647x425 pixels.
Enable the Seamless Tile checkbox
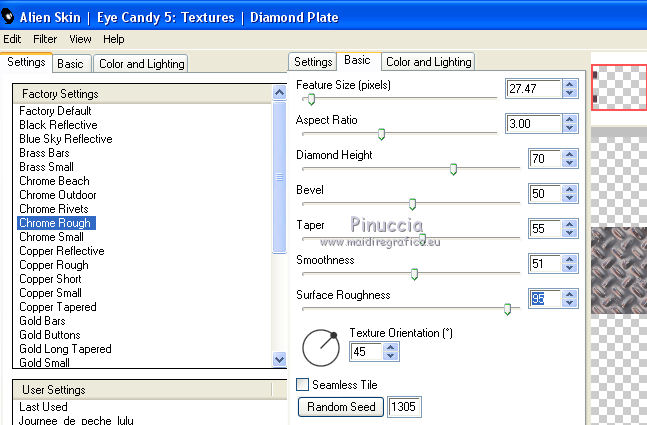pos(302,385)
